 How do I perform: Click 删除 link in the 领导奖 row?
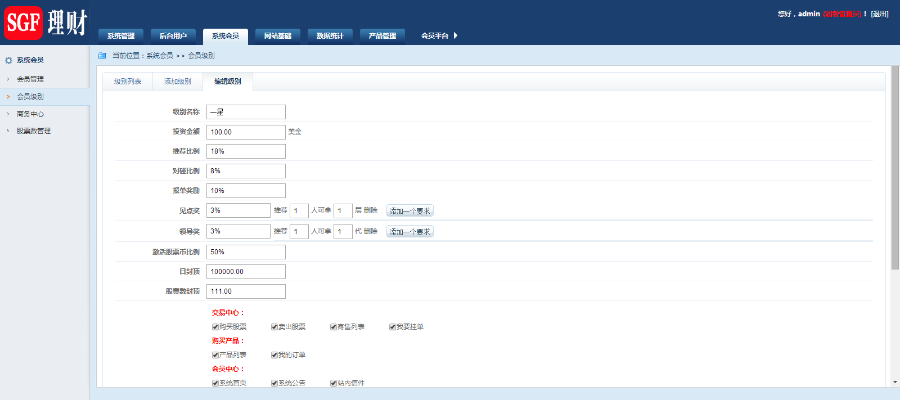(371, 231)
